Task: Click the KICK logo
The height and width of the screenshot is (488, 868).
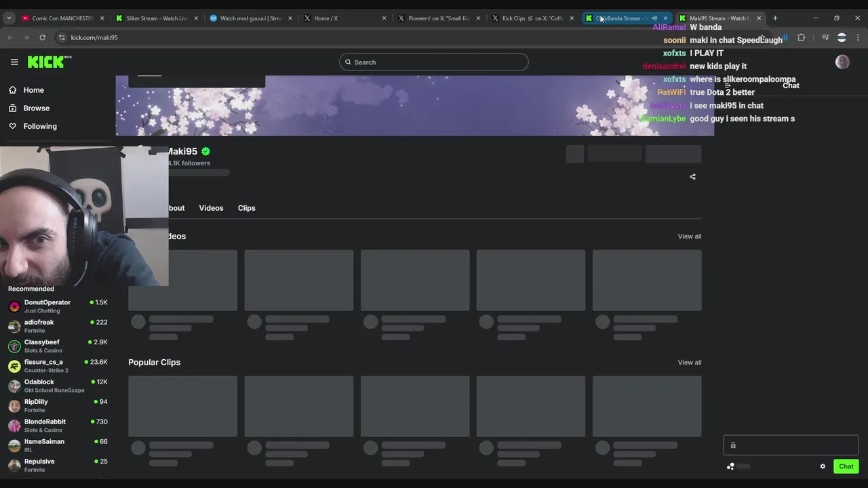Action: 50,62
